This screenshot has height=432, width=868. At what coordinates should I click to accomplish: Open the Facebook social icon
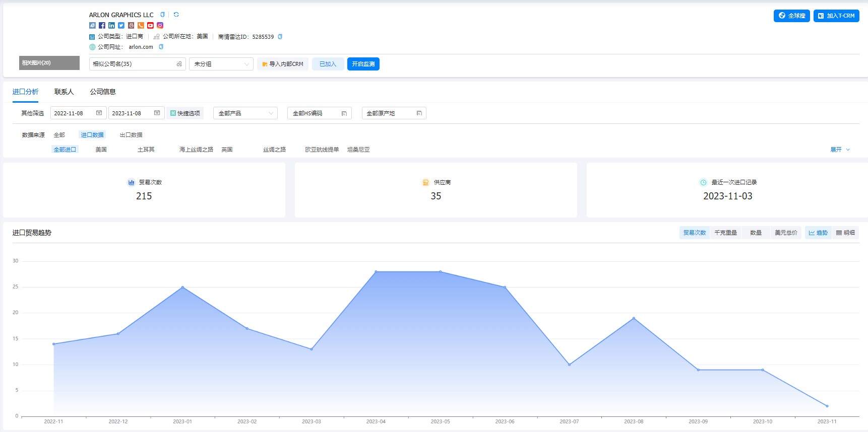tap(102, 25)
